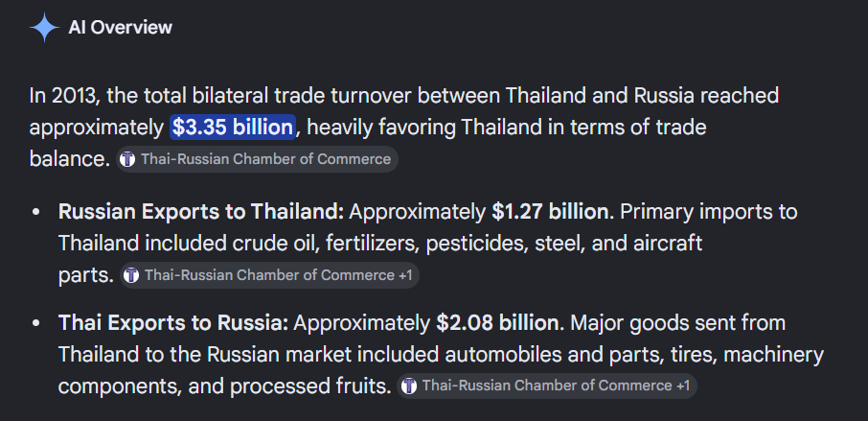The image size is (868, 421).
Task: Click the AI Overview heading label
Action: coord(120,27)
